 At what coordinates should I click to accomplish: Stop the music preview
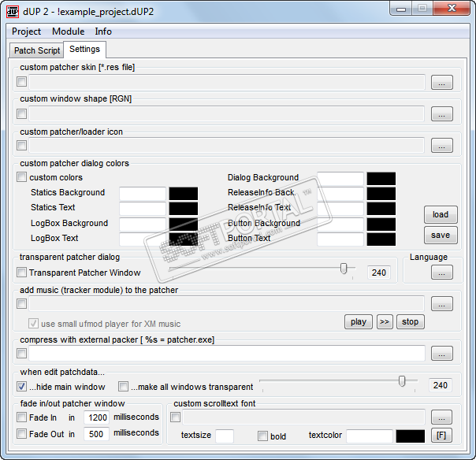pyautogui.click(x=410, y=321)
